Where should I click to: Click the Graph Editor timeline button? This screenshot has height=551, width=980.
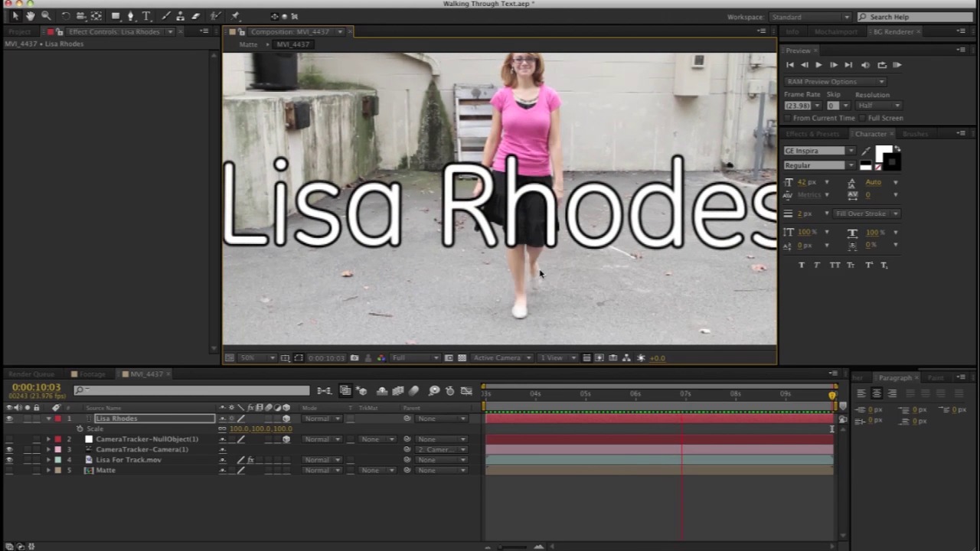[x=466, y=391]
